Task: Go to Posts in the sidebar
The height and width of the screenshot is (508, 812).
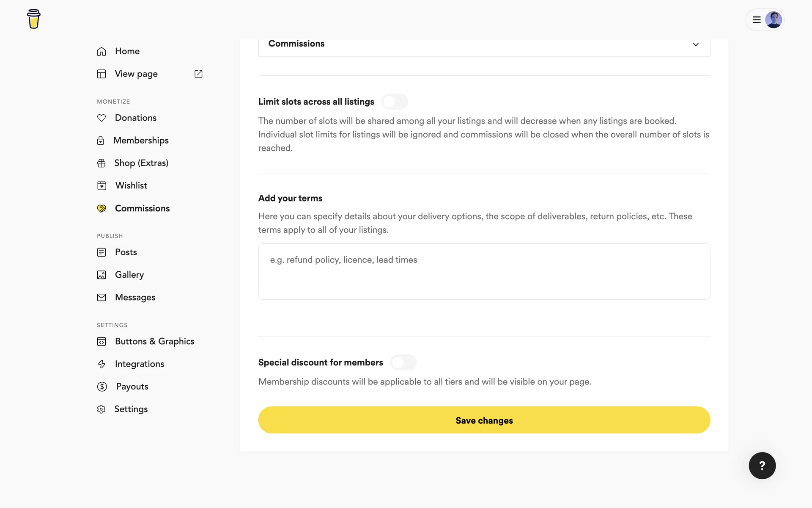Action: click(126, 252)
